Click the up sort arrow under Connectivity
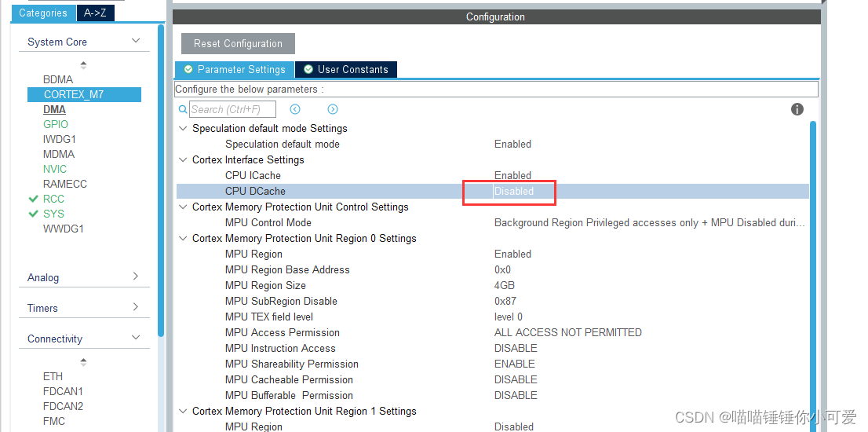Image resolution: width=868 pixels, height=432 pixels. 84,360
